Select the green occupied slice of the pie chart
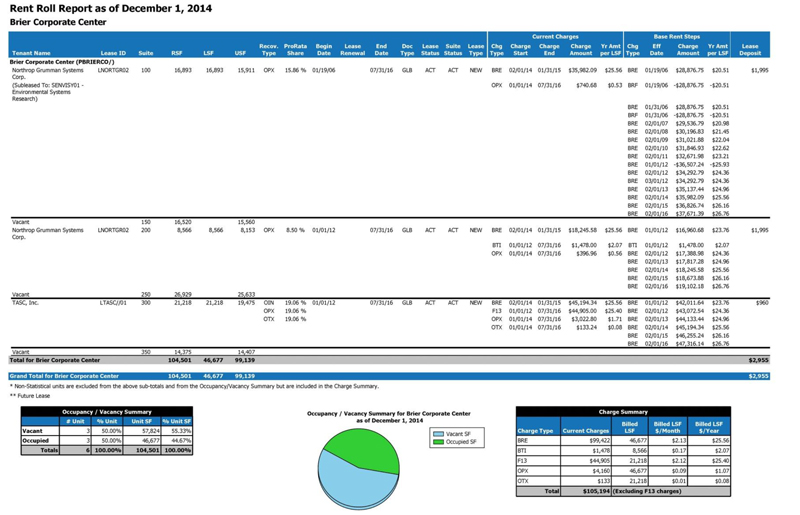Screen dimensions: 800x515 pyautogui.click(x=365, y=449)
